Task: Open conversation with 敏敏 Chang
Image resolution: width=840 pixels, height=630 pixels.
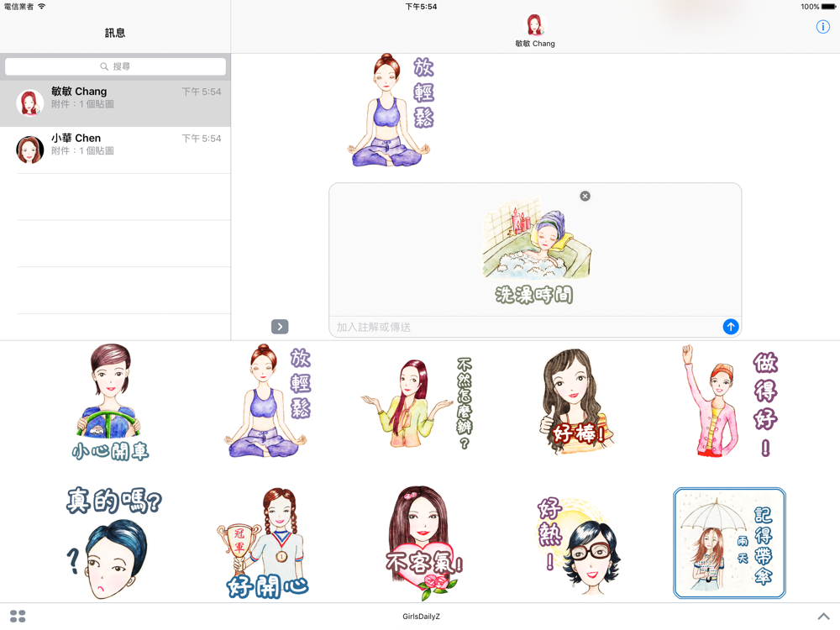Action: tap(115, 102)
